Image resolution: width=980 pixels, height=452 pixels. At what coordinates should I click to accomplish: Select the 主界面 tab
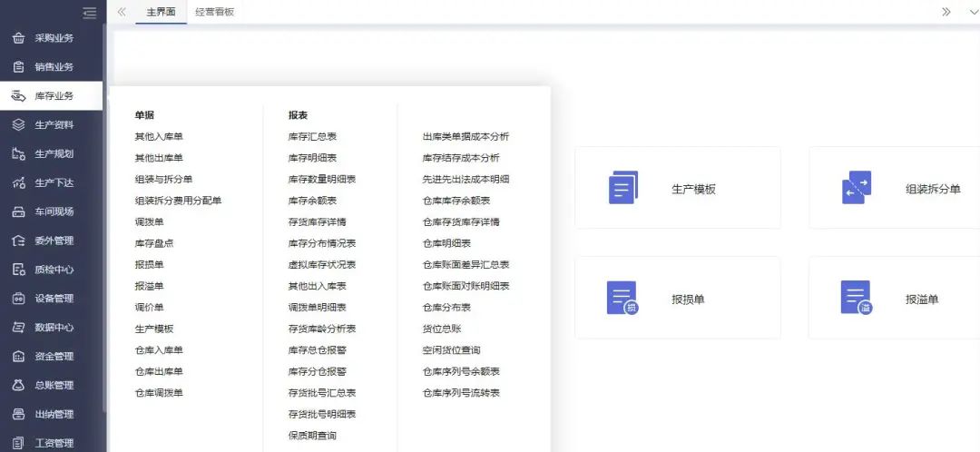tap(161, 12)
